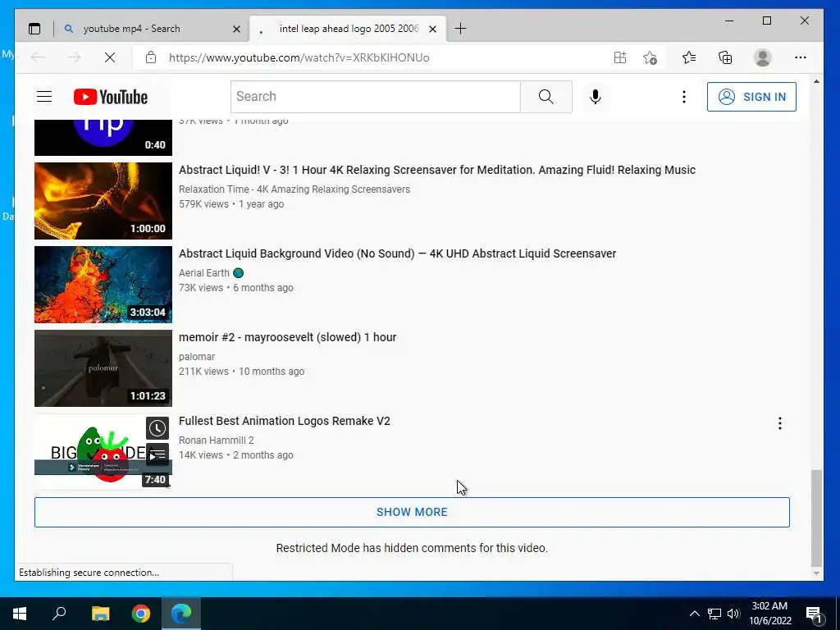840x630 pixels.
Task: Add Fullest Best Animation to queue
Action: coord(157,454)
